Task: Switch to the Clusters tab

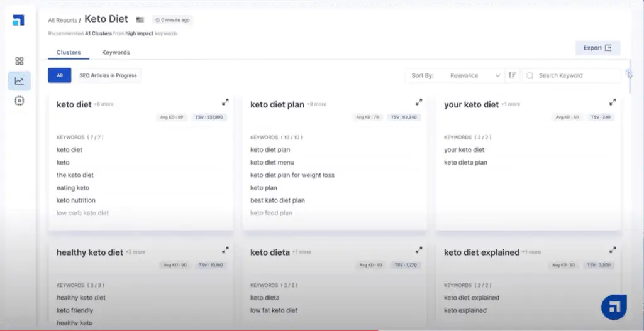Action: tap(69, 53)
